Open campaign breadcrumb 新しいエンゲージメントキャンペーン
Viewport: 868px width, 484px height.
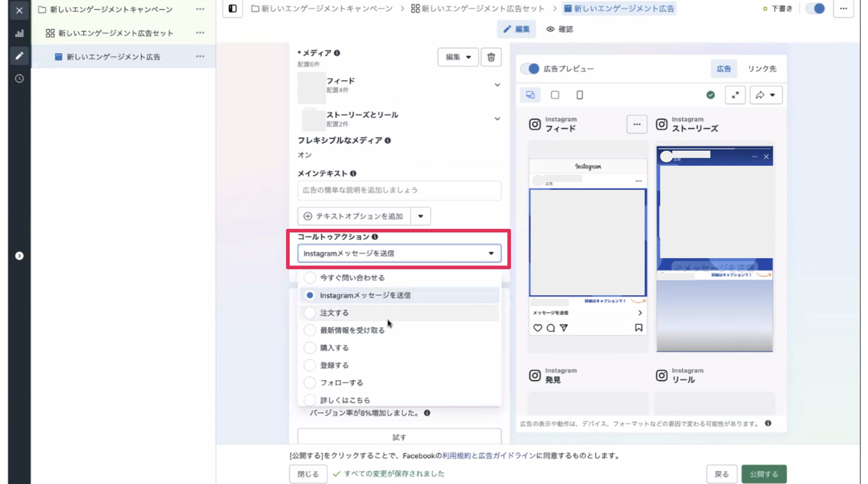(x=322, y=9)
